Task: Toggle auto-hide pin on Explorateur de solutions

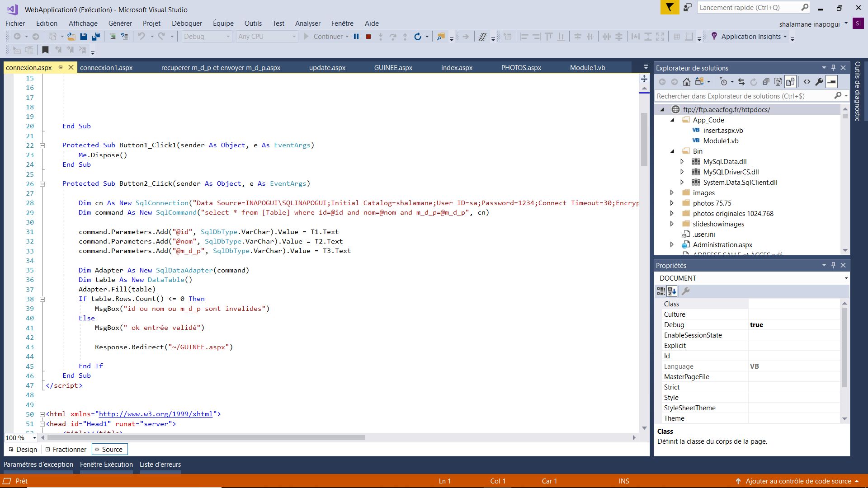Action: [833, 67]
